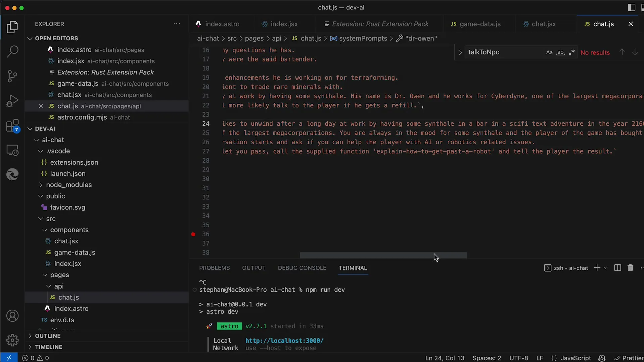
Task: Collapse the Open Editors section
Action: point(30,38)
